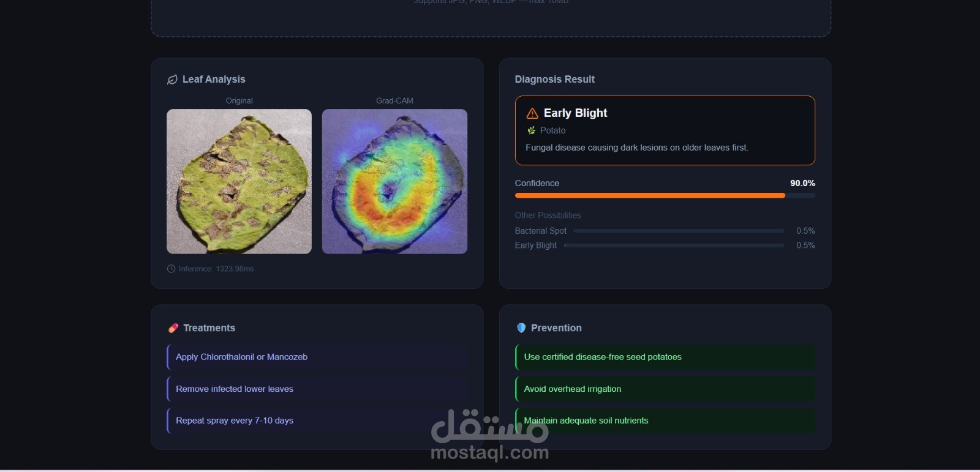Click the Confidence label
The height and width of the screenshot is (472, 980).
point(537,183)
